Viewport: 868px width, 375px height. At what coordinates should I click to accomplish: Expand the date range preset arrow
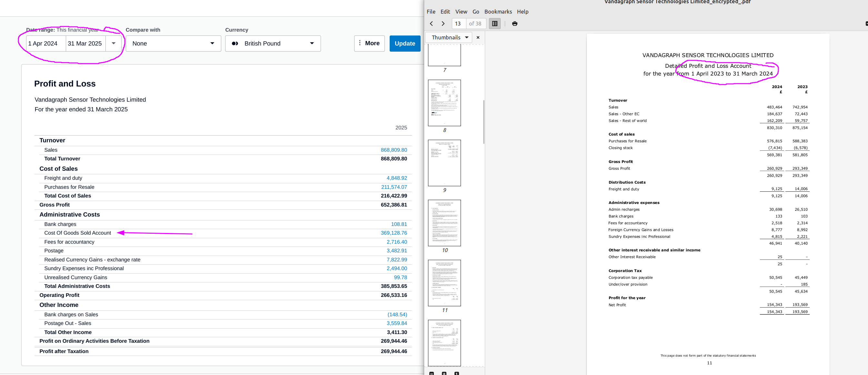pos(114,44)
